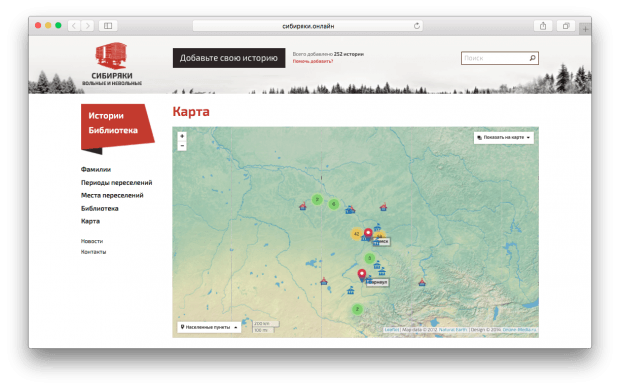Open the Истории tab in red banner
This screenshot has width=620, height=389.
[x=106, y=116]
